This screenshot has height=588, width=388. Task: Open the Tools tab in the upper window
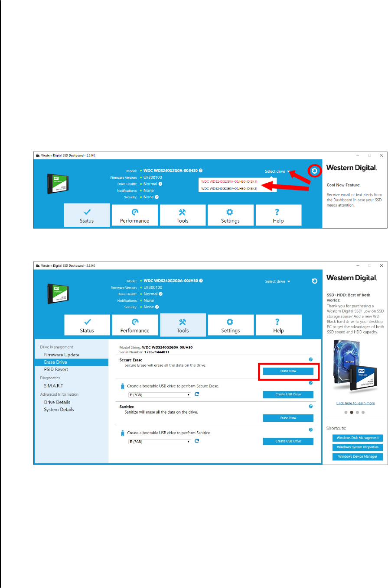tap(183, 215)
